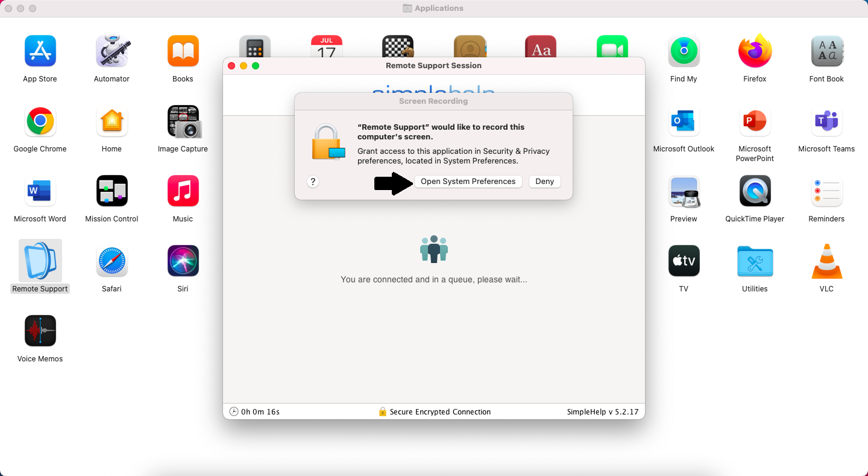868x476 pixels.
Task: Minimize the Remote Support Session window
Action: coord(244,66)
